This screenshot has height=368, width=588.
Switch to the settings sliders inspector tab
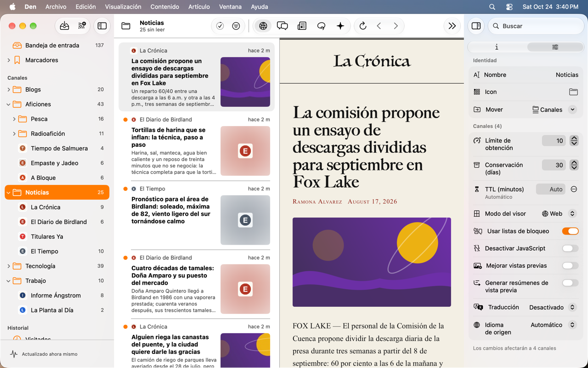(555, 47)
